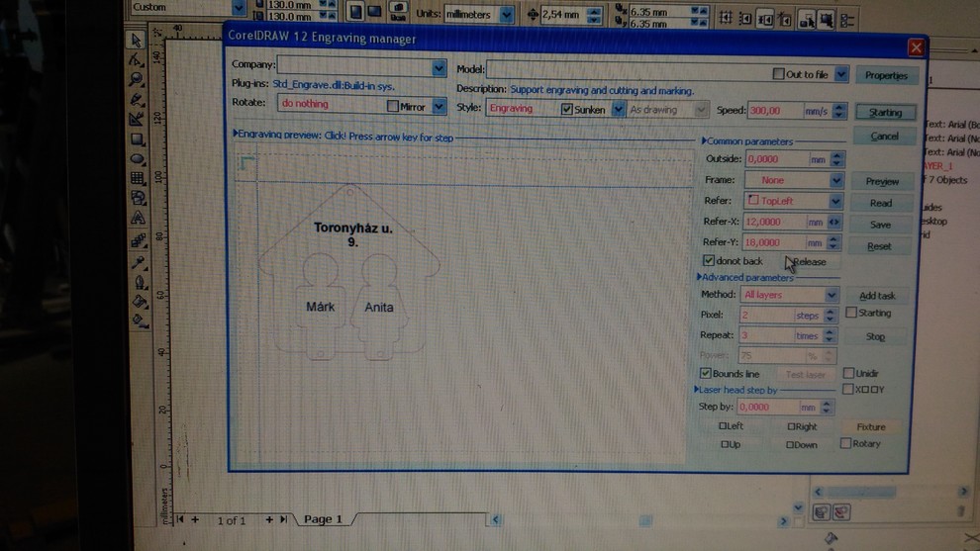Open the Rotate dropdown
This screenshot has width=980, height=551.
[439, 106]
